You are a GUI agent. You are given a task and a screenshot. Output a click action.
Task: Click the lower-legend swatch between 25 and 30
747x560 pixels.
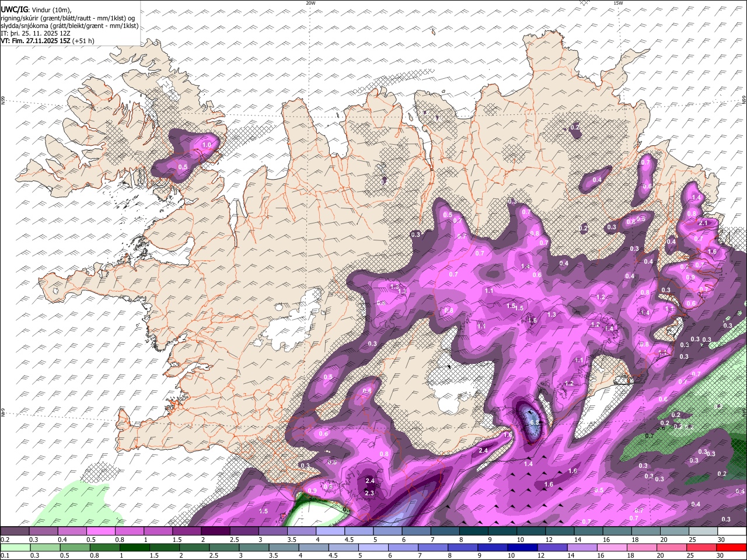(x=701, y=547)
